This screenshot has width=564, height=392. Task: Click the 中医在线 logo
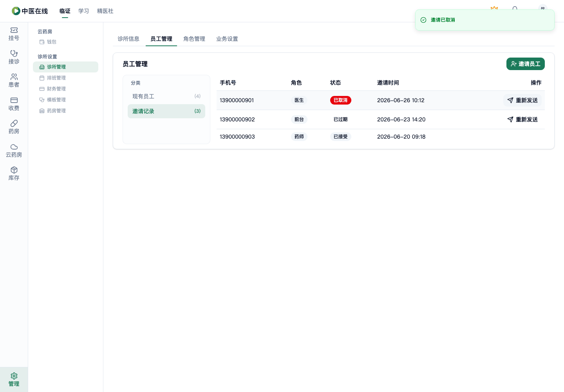click(x=30, y=11)
